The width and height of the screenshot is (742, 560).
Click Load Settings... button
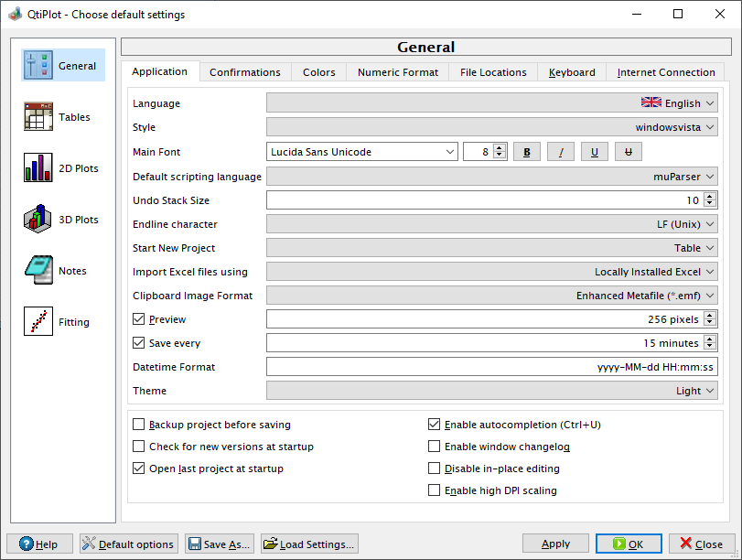(x=309, y=544)
